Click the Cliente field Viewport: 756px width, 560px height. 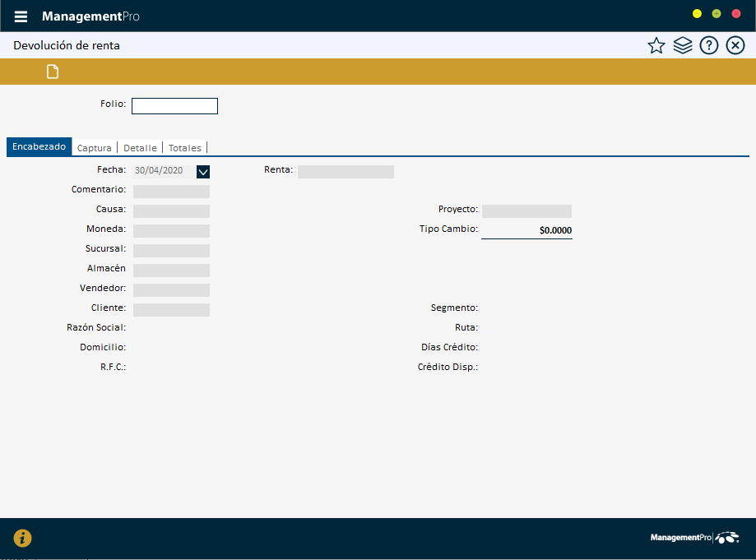[171, 310]
